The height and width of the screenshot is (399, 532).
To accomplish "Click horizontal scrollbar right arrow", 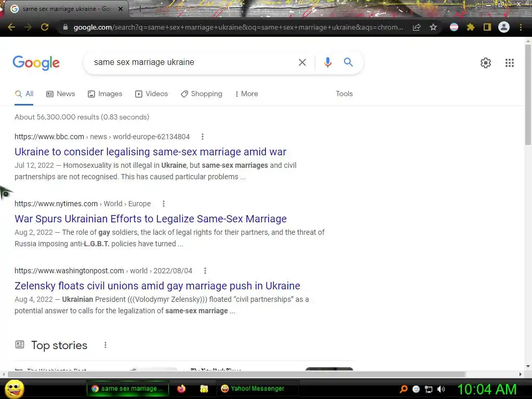I will pos(521,374).
